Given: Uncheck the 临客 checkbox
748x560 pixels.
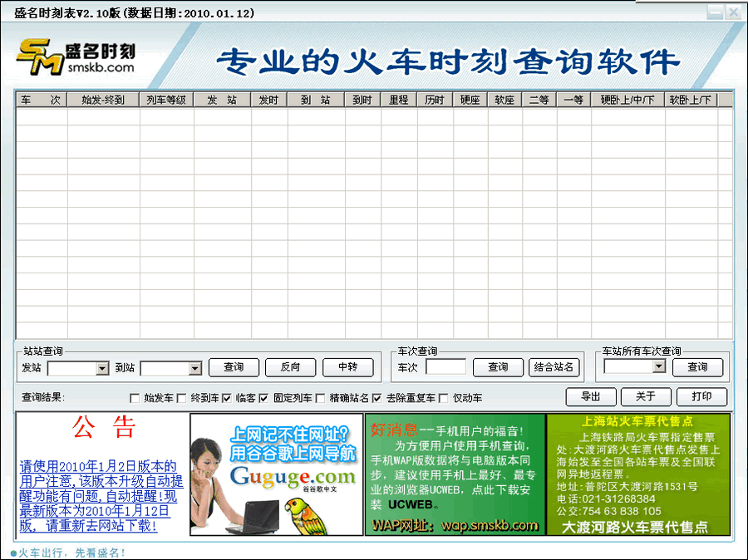Looking at the screenshot, I should click(227, 397).
